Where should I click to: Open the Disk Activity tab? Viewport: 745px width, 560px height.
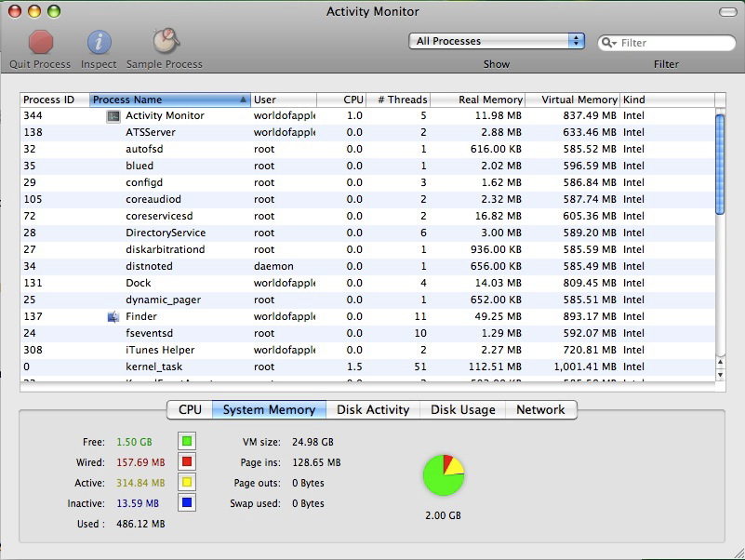[373, 410]
